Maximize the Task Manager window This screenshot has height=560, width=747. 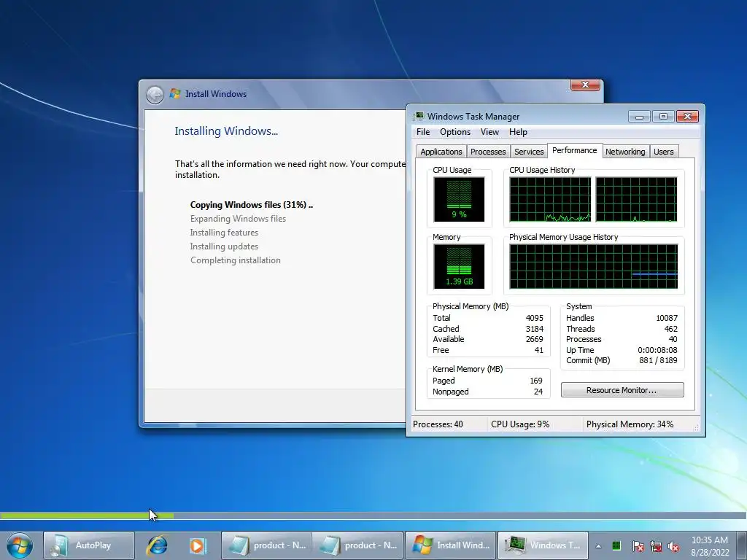[663, 116]
